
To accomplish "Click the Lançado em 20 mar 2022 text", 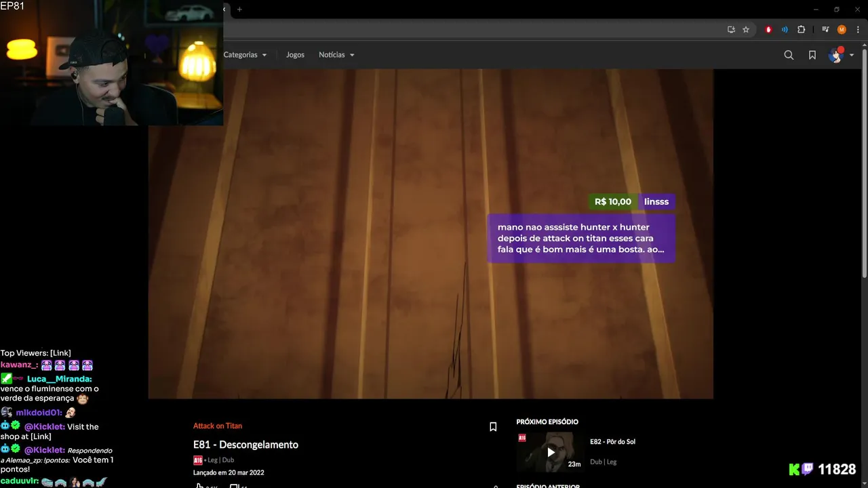I will coord(229,472).
